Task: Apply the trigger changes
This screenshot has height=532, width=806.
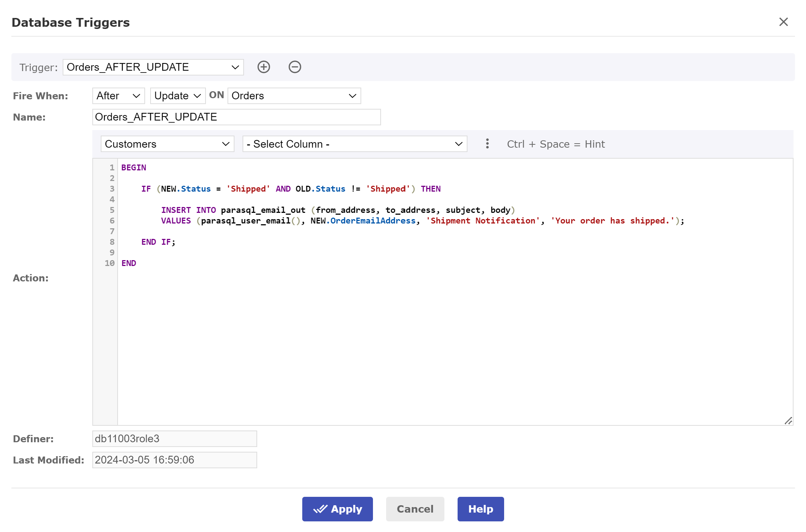Action: (x=337, y=509)
